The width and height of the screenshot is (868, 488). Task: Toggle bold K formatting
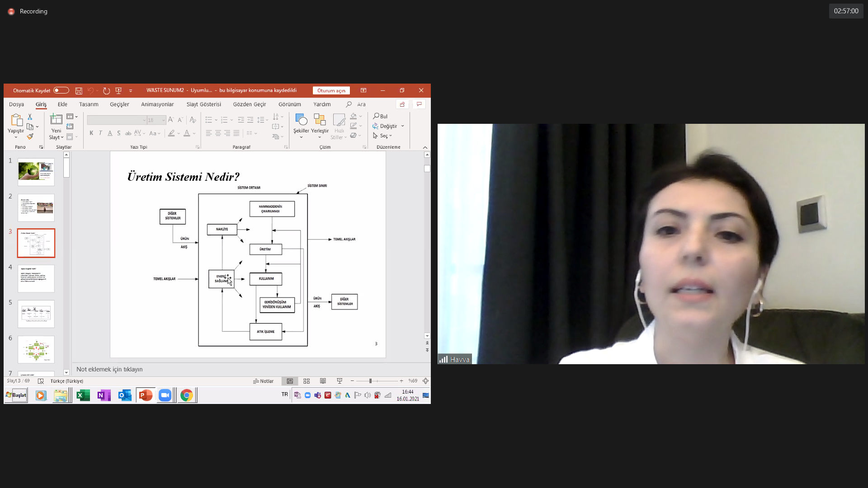click(x=91, y=133)
